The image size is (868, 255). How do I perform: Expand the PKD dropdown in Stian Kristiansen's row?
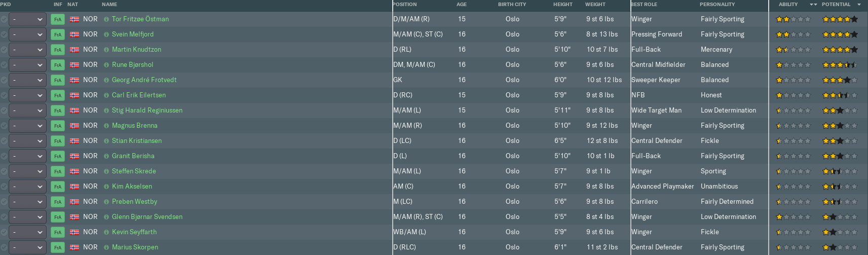click(x=28, y=141)
